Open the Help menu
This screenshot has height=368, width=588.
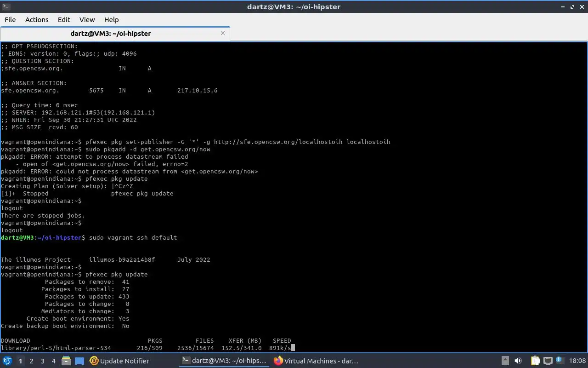(111, 20)
